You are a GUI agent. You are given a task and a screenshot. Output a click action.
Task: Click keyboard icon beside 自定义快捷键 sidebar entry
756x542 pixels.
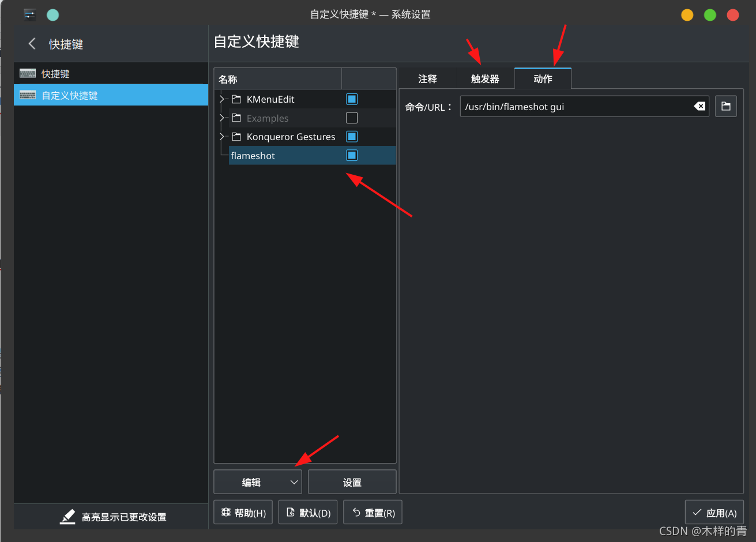click(28, 95)
